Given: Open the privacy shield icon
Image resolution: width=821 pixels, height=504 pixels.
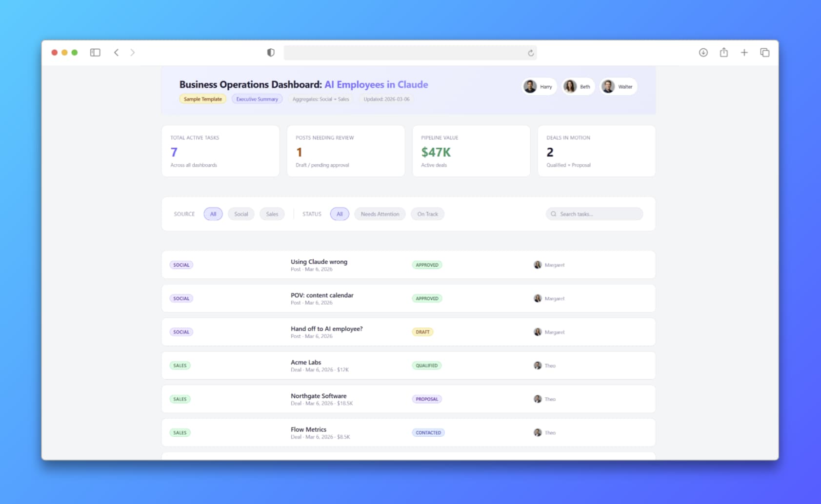Looking at the screenshot, I should point(271,53).
